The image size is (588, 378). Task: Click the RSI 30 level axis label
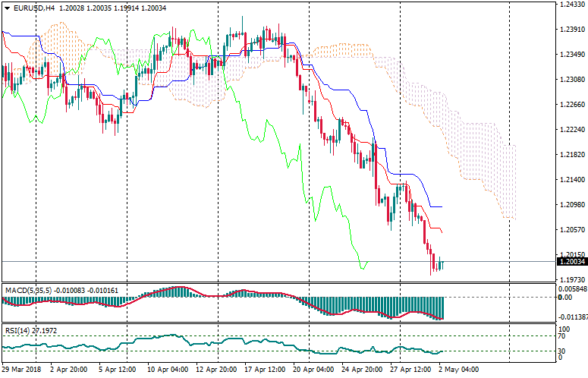(x=564, y=351)
